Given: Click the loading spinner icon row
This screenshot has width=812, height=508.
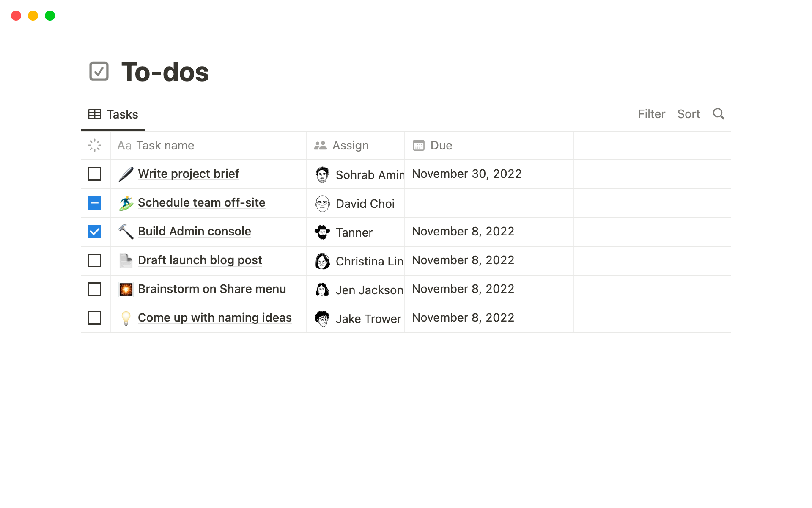Looking at the screenshot, I should tap(95, 145).
